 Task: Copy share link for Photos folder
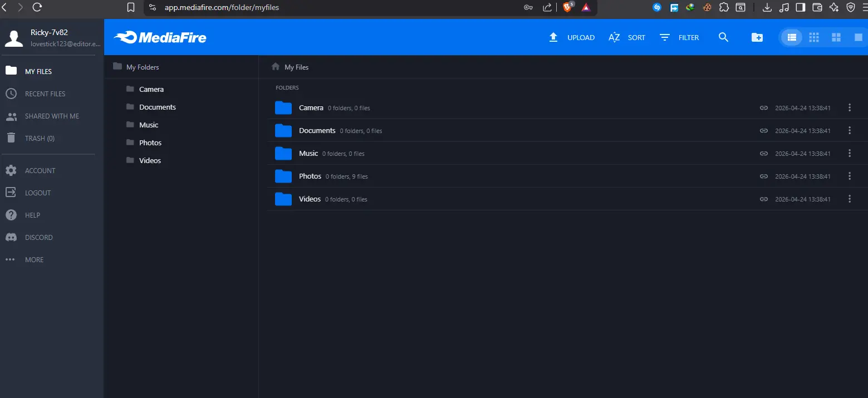(x=764, y=176)
